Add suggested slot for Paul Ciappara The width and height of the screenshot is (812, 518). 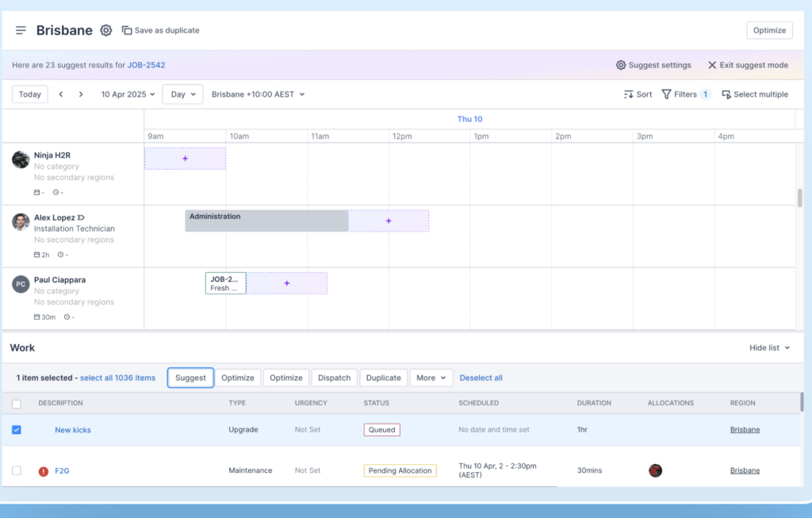click(286, 283)
